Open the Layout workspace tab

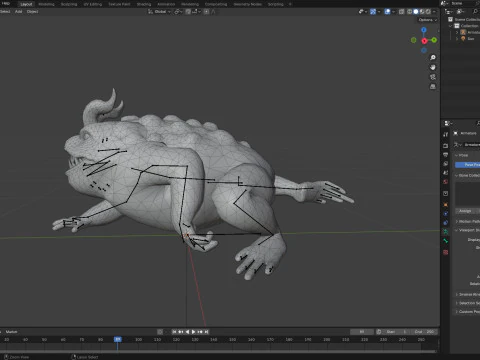26,4
